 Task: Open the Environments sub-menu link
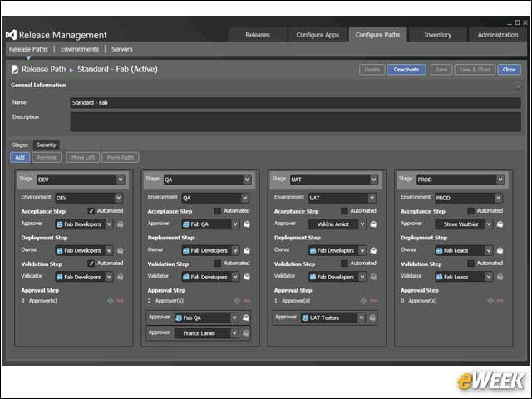[x=80, y=49]
